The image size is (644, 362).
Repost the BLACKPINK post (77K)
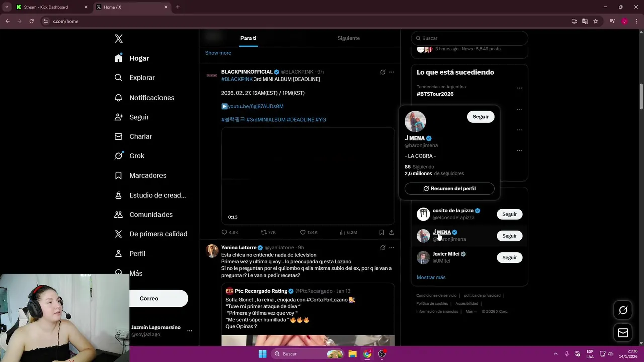(x=268, y=232)
